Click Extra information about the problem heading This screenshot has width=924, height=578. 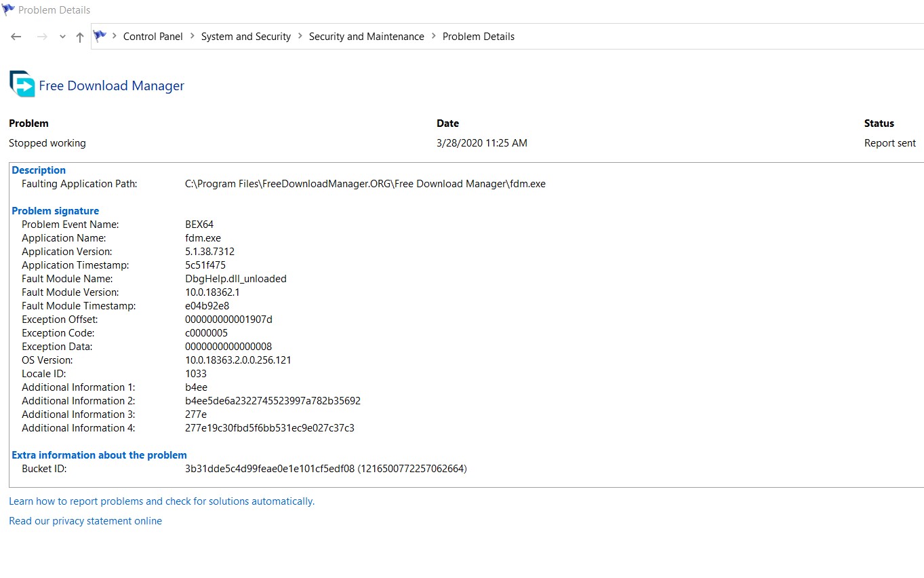point(100,455)
